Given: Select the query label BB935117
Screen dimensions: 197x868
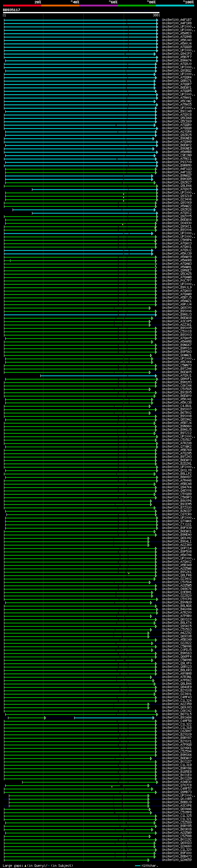Looking at the screenshot, I should click(x=11, y=10).
